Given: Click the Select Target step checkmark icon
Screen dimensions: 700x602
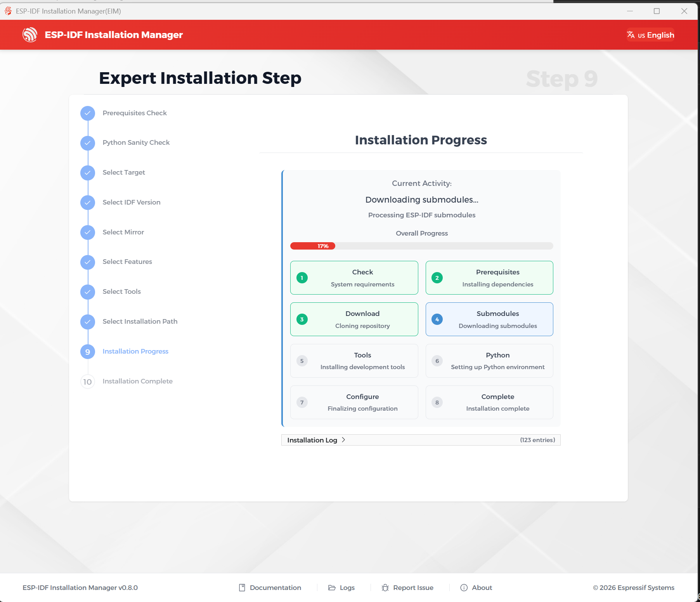Looking at the screenshot, I should [88, 173].
